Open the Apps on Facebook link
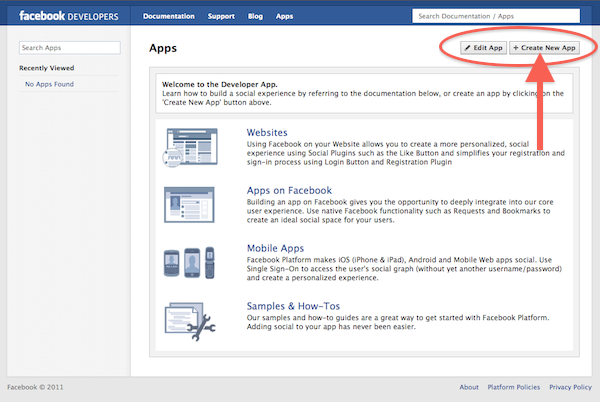 (289, 190)
